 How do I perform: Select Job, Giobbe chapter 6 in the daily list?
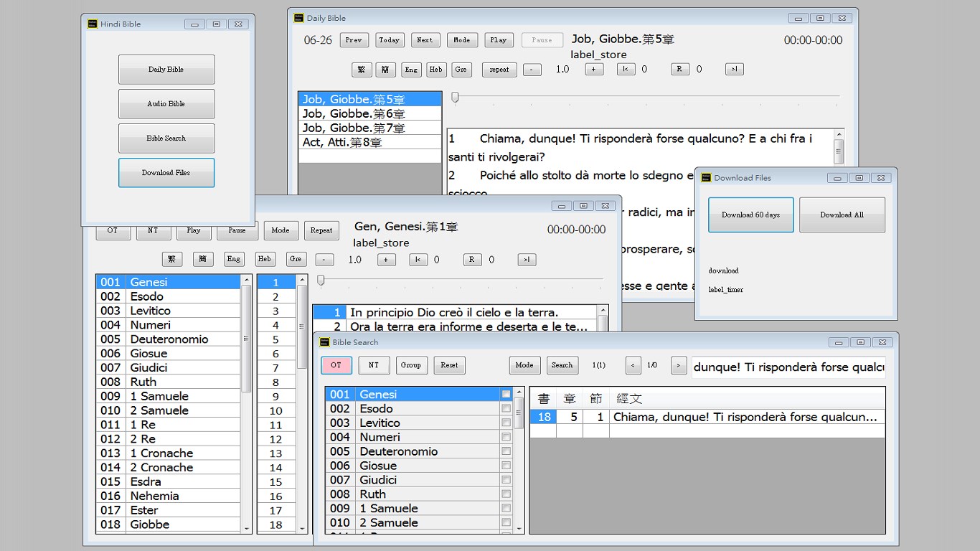click(x=370, y=113)
